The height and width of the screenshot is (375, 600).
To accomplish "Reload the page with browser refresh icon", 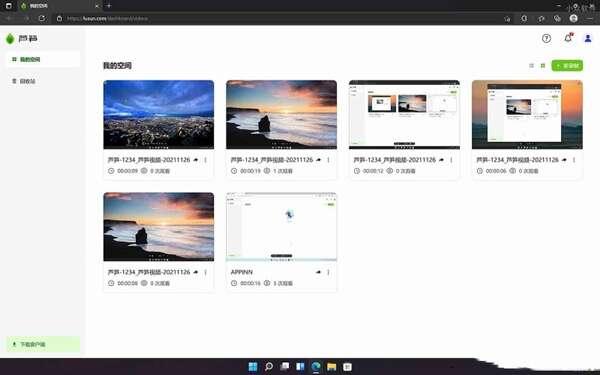I will tap(42, 18).
